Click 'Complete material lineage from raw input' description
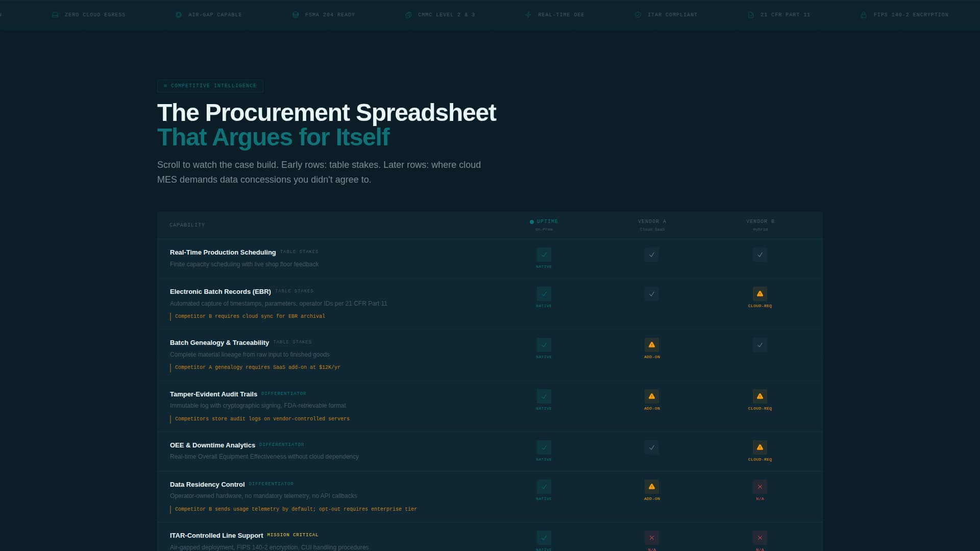Image resolution: width=980 pixels, height=551 pixels. click(x=250, y=355)
